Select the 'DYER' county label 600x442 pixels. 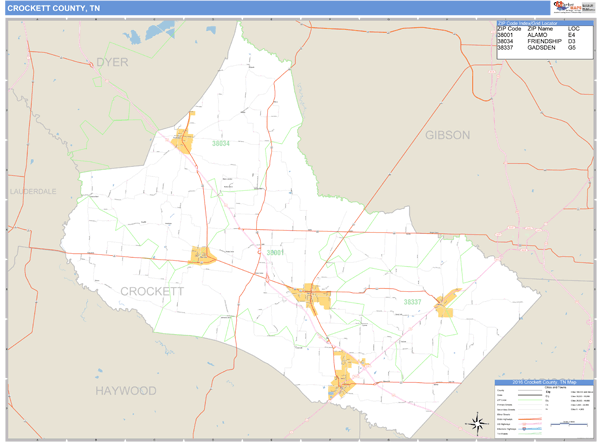(112, 62)
